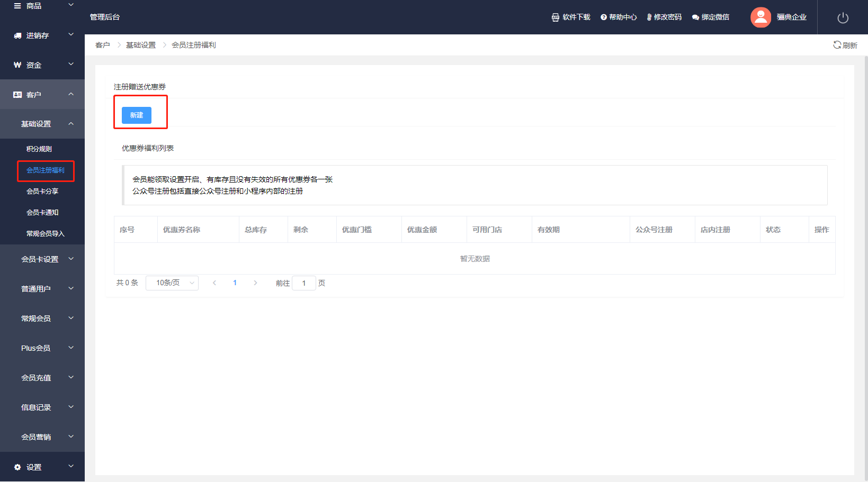Open 常规会员导入 menu item
The width and height of the screenshot is (868, 482).
46,234
